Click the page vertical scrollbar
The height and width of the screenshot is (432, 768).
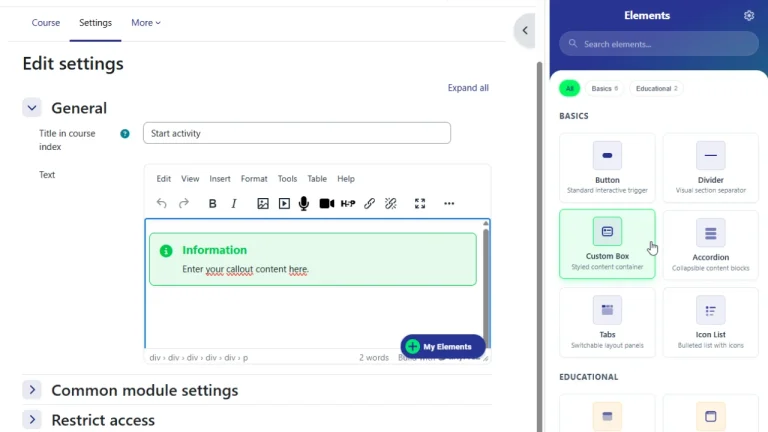[540, 245]
